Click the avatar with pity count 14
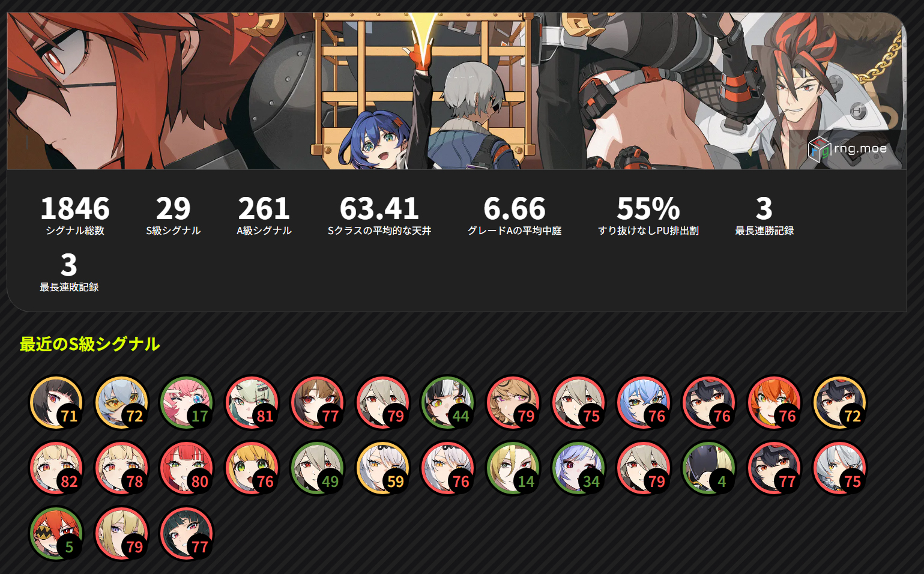 pos(513,468)
